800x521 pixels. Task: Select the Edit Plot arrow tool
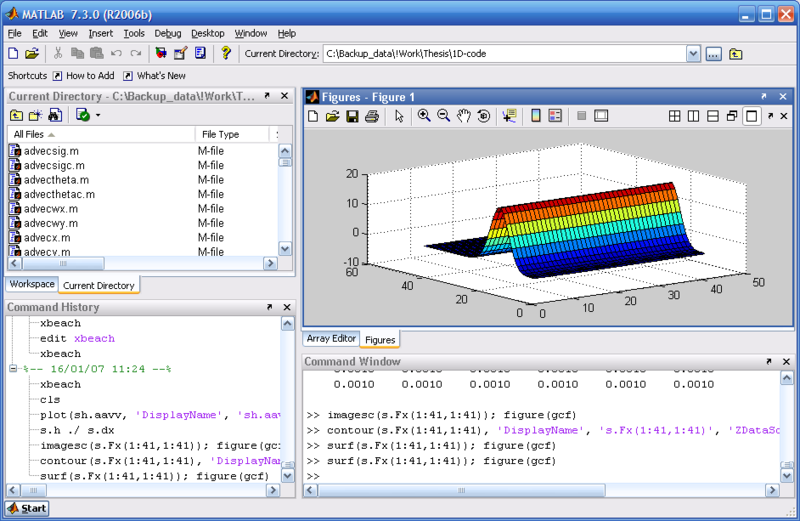click(399, 116)
